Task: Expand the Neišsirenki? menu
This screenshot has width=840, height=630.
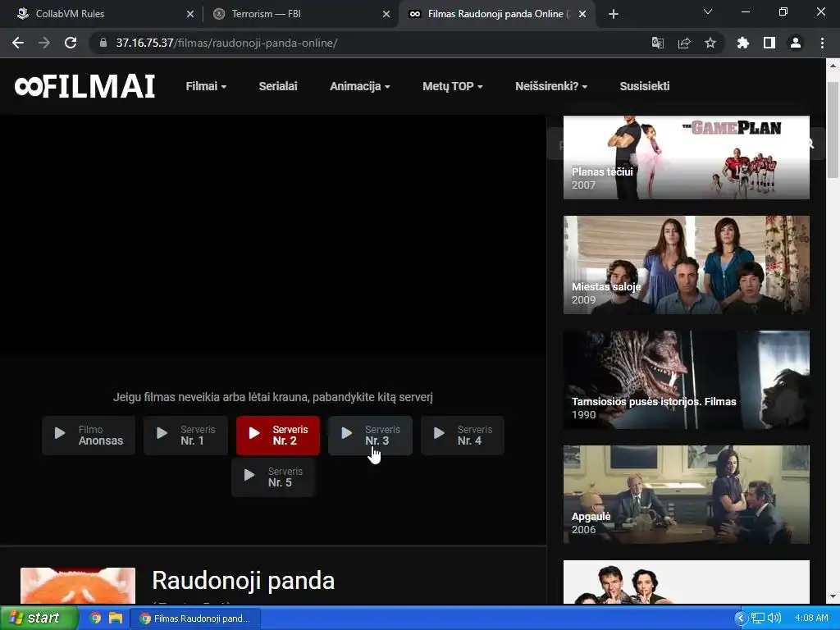Action: pos(551,86)
